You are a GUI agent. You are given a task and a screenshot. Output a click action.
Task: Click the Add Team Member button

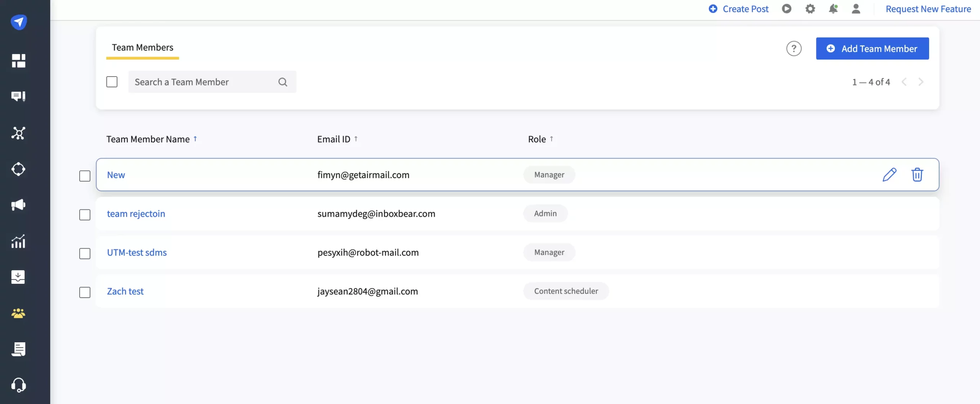(872, 49)
